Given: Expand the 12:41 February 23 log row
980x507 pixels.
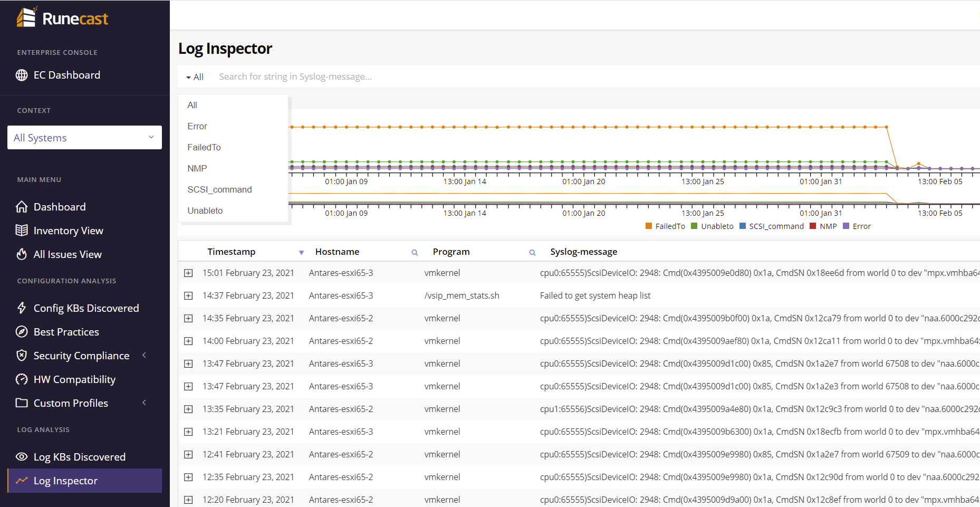Looking at the screenshot, I should point(188,454).
